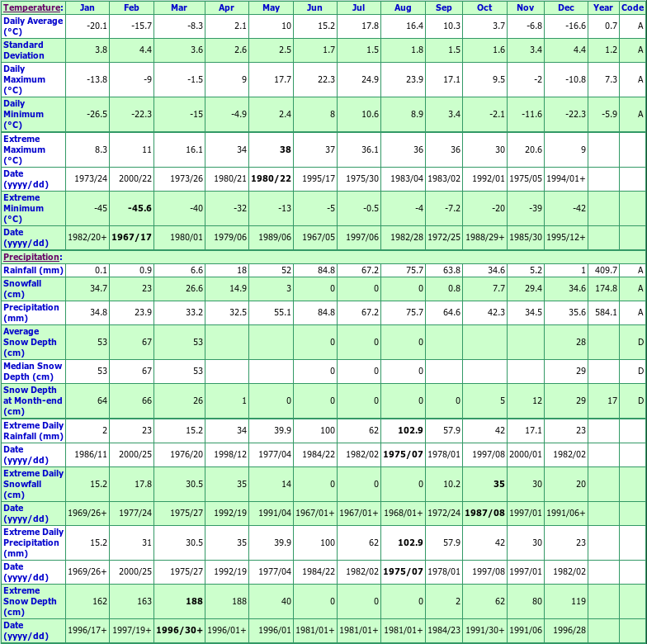This screenshot has width=647, height=644.
Task: Select the Code column header
Action: point(632,8)
